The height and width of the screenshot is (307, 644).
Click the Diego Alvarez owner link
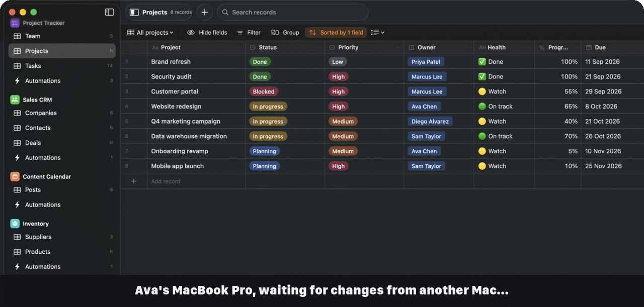point(430,121)
